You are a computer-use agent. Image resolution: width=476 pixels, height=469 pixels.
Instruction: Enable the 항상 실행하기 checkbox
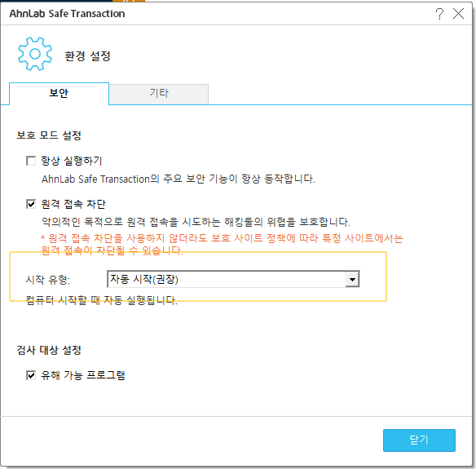[x=31, y=161]
